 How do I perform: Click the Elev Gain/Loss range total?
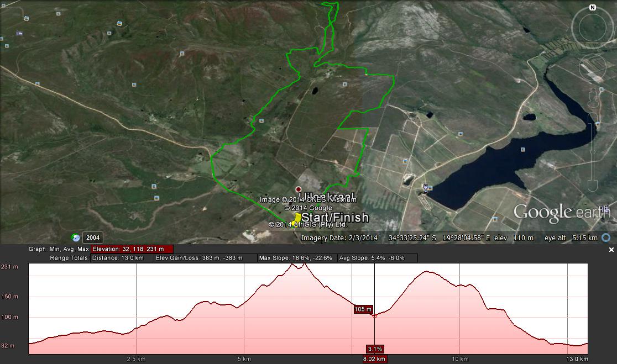click(206, 258)
